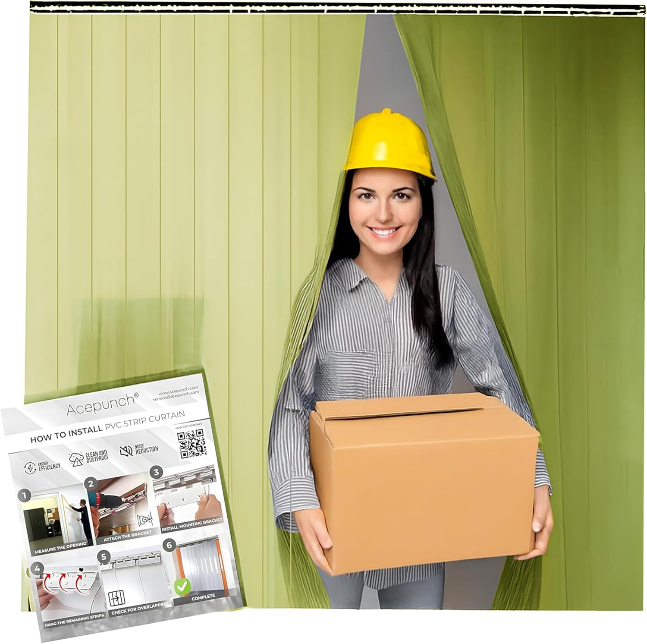
Task: Click the 'HOW TO INSTALL PVC STRIP CURTAIN' heading
Action: [107, 427]
